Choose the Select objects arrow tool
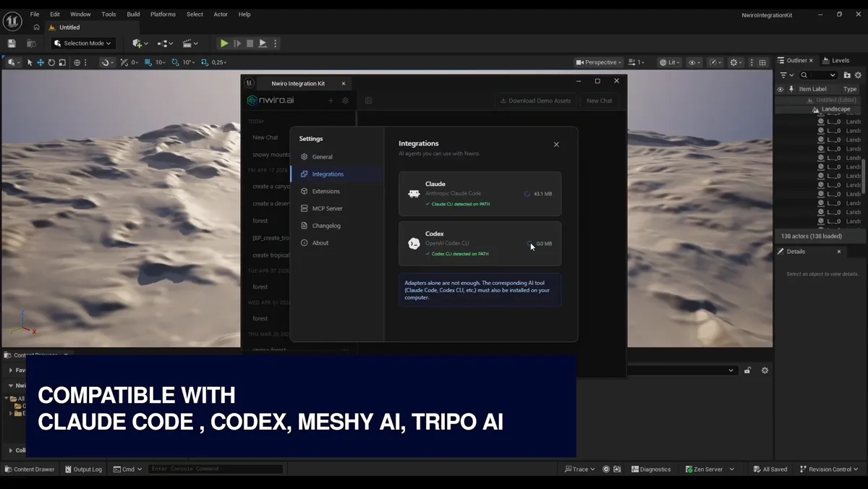The height and width of the screenshot is (489, 868). (x=30, y=62)
